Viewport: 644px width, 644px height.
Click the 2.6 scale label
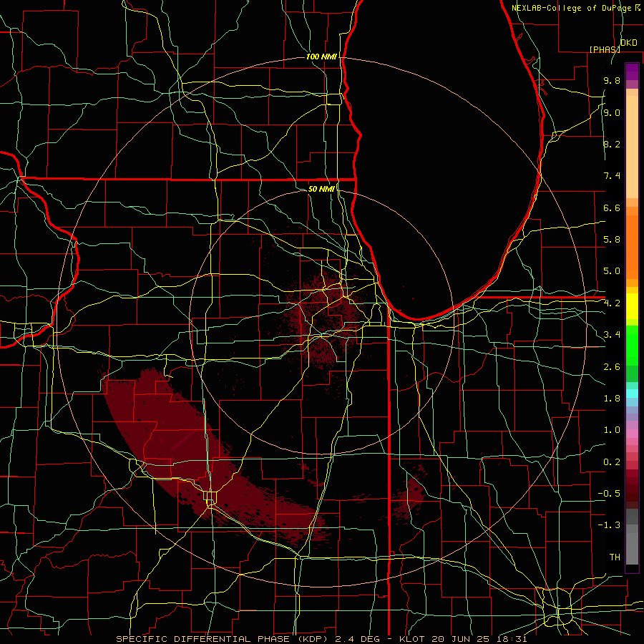(612, 367)
